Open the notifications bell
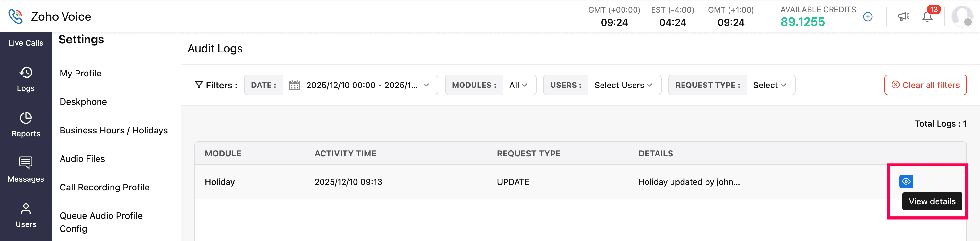Viewport: 980px width, 241px height. point(927,17)
